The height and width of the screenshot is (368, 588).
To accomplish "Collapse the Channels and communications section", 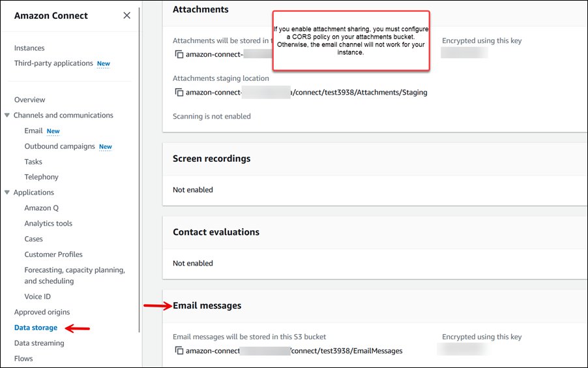I will click(x=7, y=115).
